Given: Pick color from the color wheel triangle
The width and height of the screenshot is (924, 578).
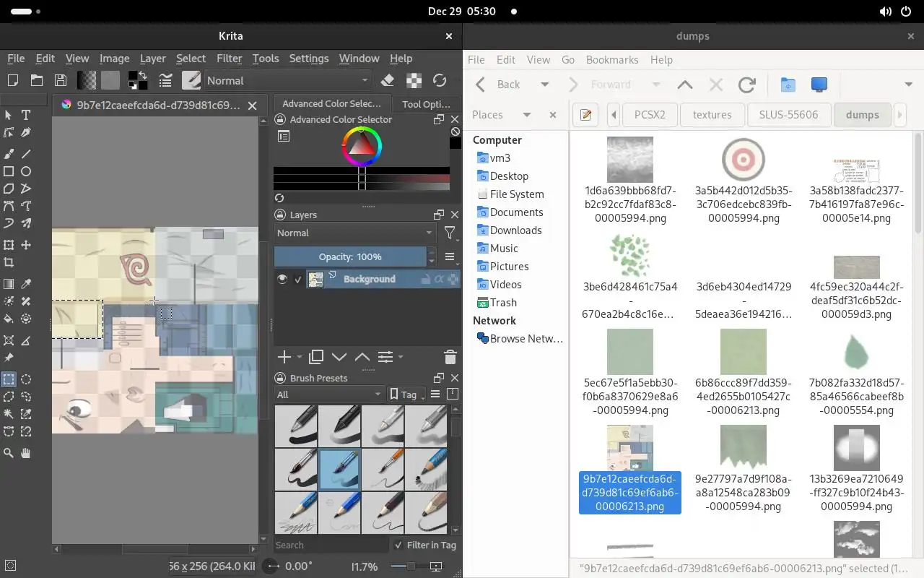Looking at the screenshot, I should click(362, 147).
